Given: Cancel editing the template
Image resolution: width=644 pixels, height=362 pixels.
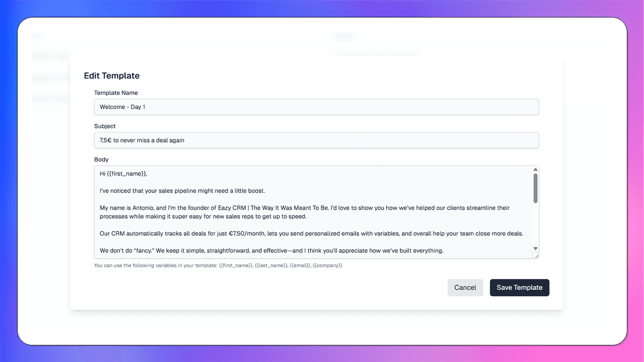Looking at the screenshot, I should [x=465, y=287].
